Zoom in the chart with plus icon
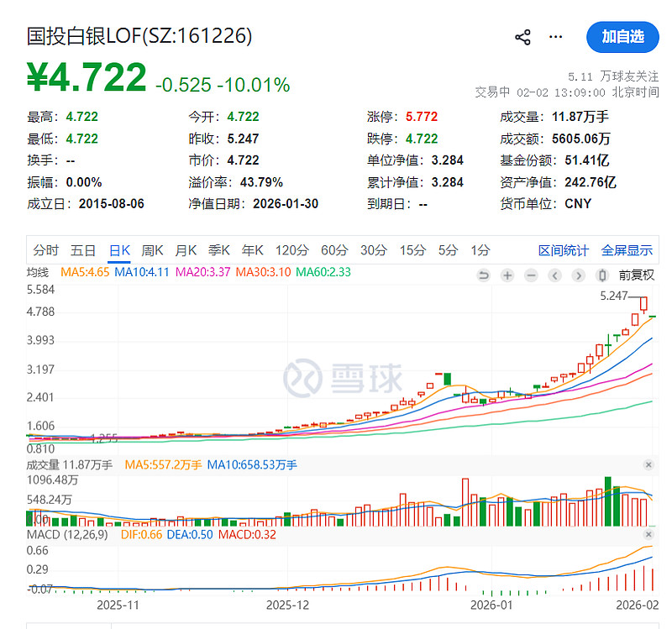This screenshot has height=629, width=672. (507, 275)
